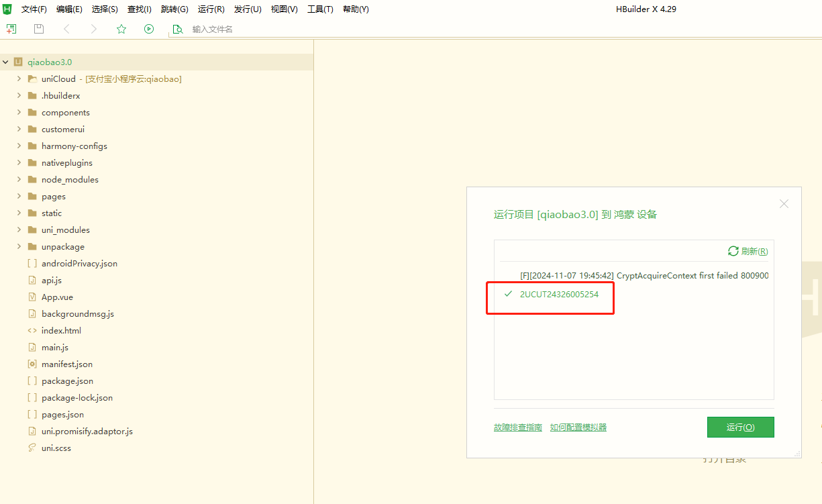Go forward with the right arrow icon

coord(94,29)
